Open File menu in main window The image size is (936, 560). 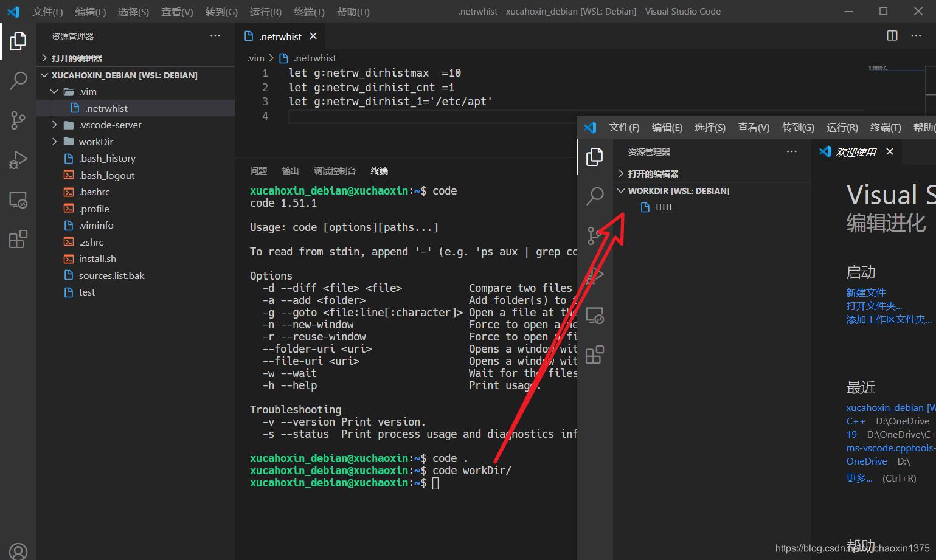pyautogui.click(x=48, y=12)
